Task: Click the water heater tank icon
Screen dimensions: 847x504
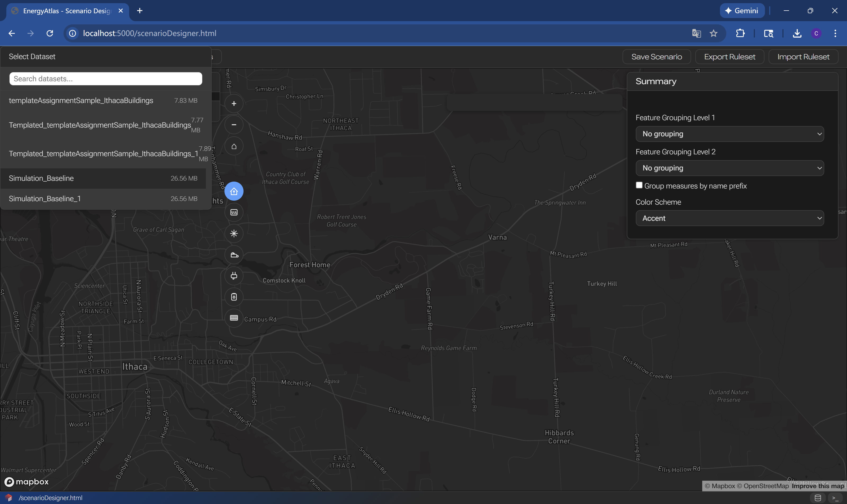Action: point(234,297)
